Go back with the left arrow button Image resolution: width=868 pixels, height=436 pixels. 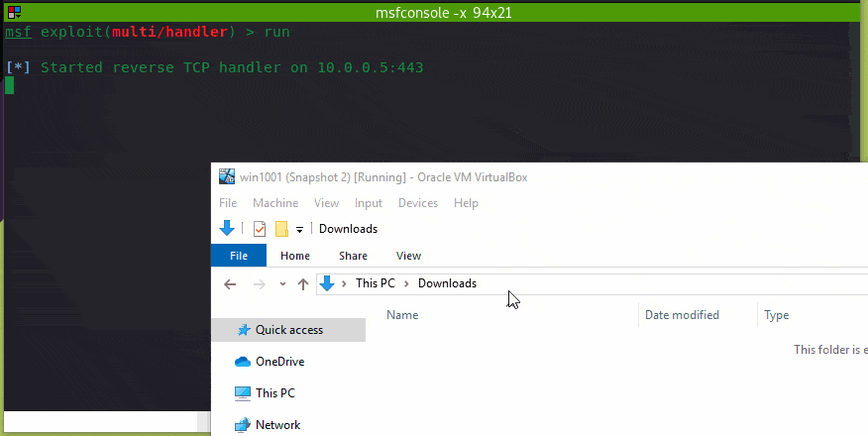(230, 284)
